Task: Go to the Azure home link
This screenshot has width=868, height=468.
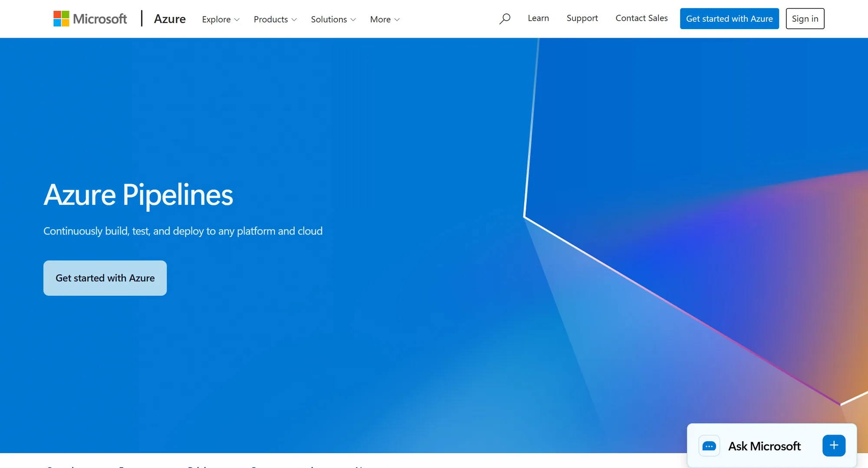Action: coord(170,19)
